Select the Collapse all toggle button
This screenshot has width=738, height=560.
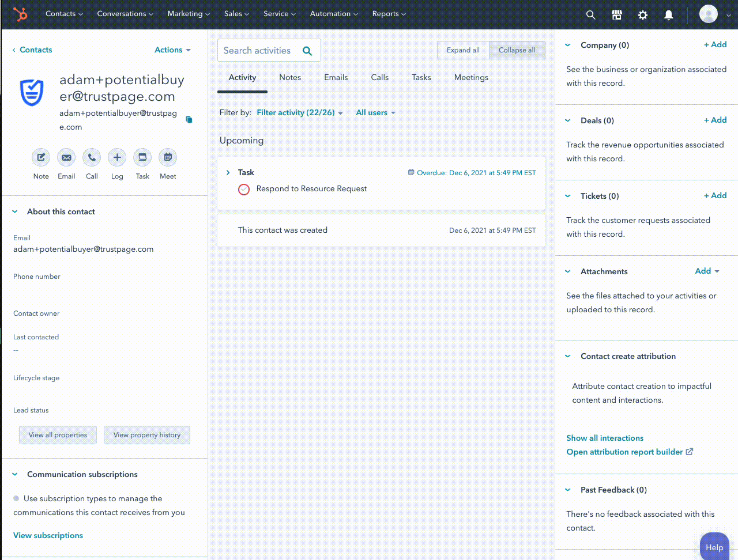tap(517, 50)
